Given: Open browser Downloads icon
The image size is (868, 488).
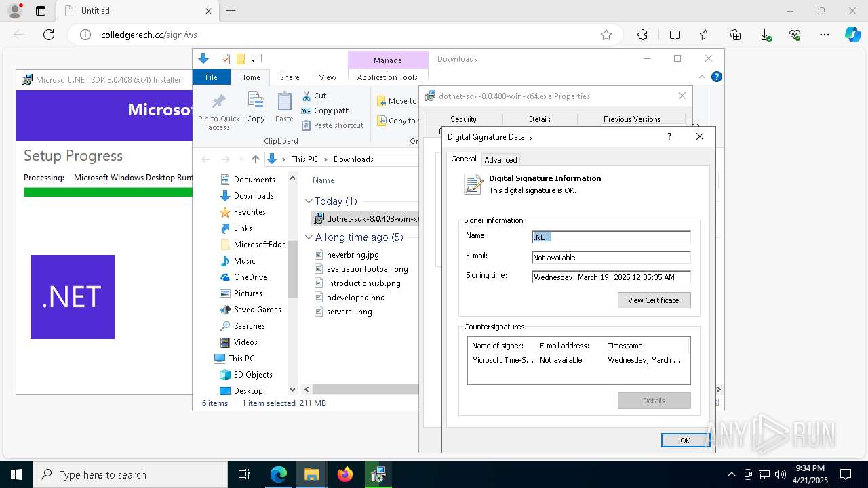Looking at the screenshot, I should [766, 35].
